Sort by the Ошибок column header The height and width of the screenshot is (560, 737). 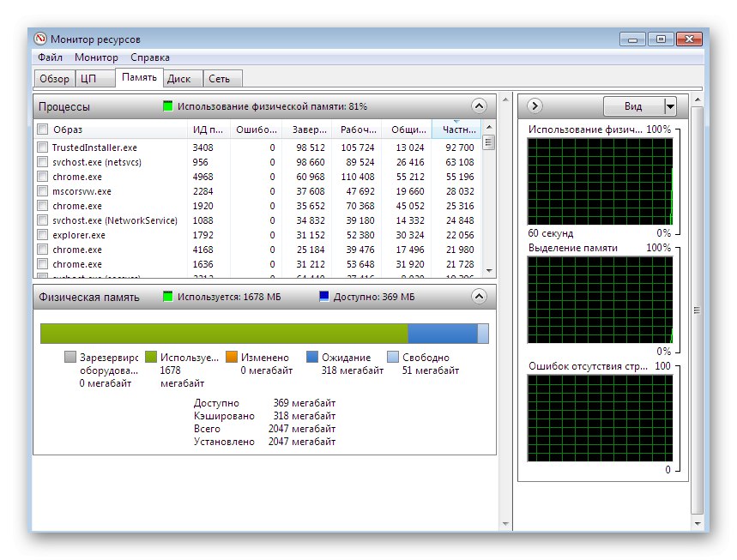[257, 129]
